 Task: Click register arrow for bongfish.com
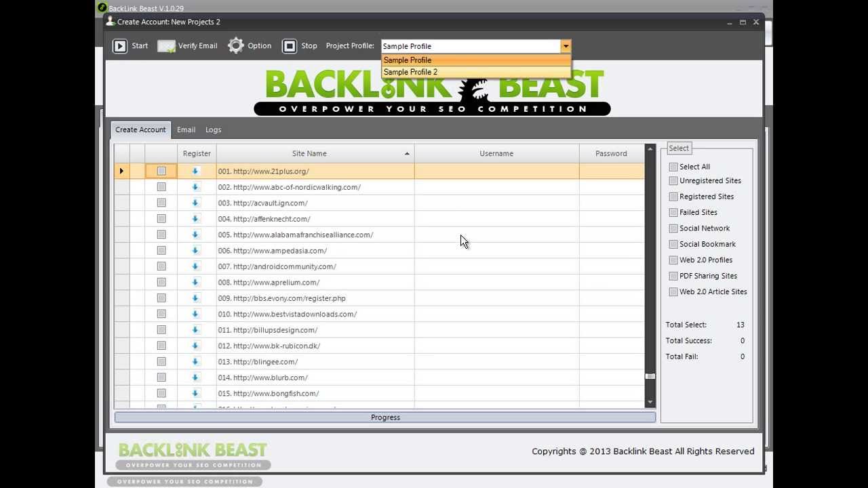pyautogui.click(x=195, y=393)
